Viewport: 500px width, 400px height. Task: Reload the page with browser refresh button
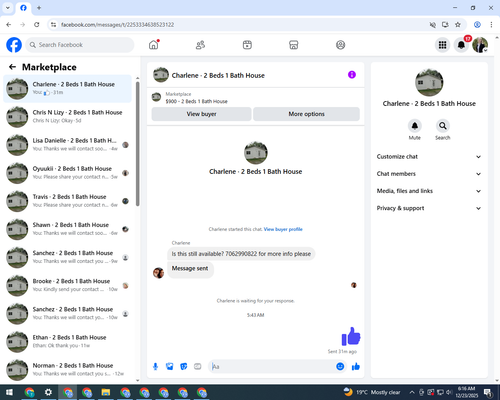point(37,25)
